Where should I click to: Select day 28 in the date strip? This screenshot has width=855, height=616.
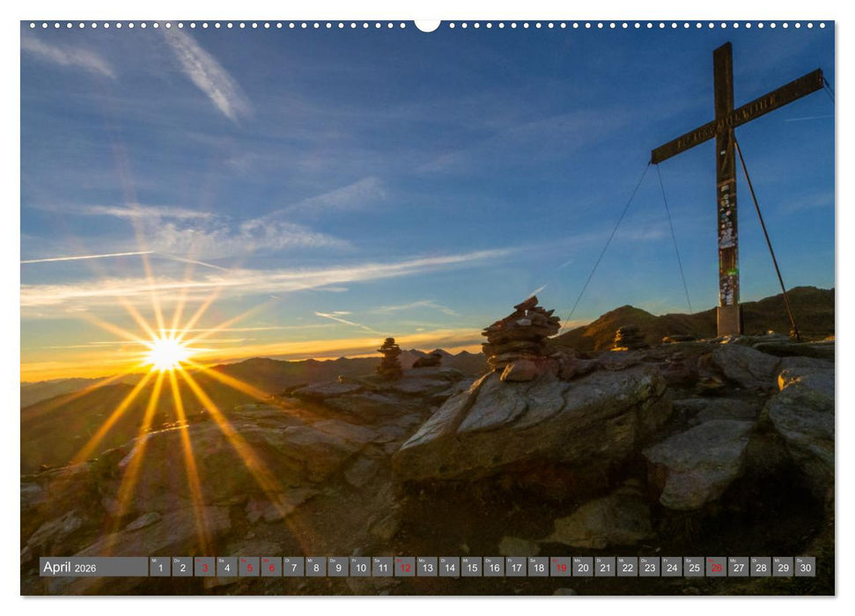[x=760, y=567]
